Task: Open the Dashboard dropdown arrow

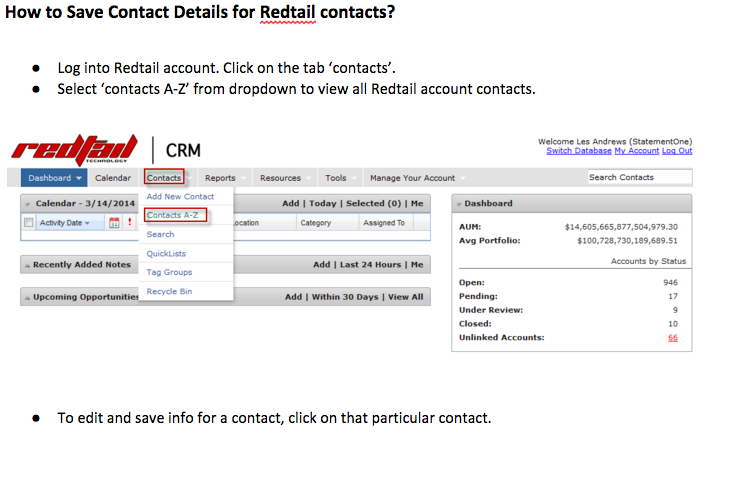Action: (x=78, y=178)
